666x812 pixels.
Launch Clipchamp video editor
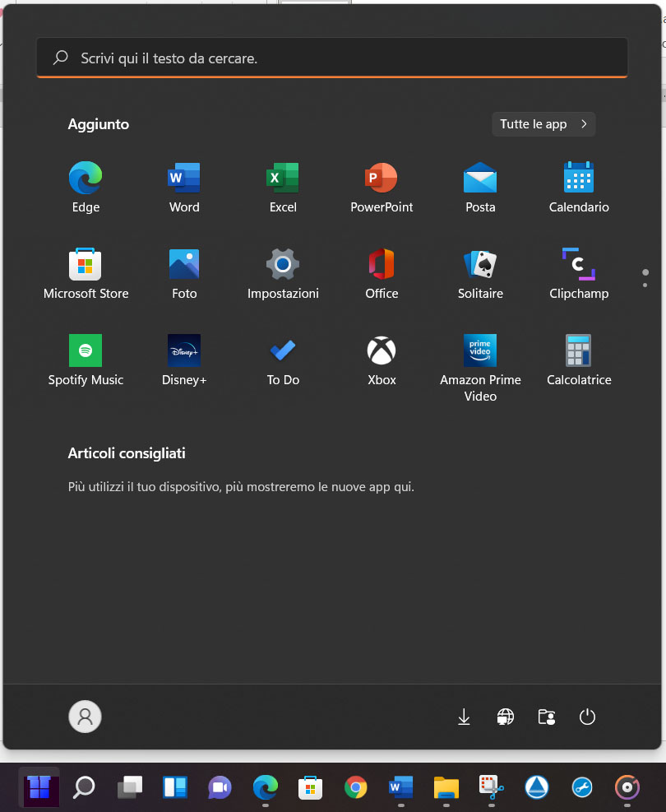point(579,274)
